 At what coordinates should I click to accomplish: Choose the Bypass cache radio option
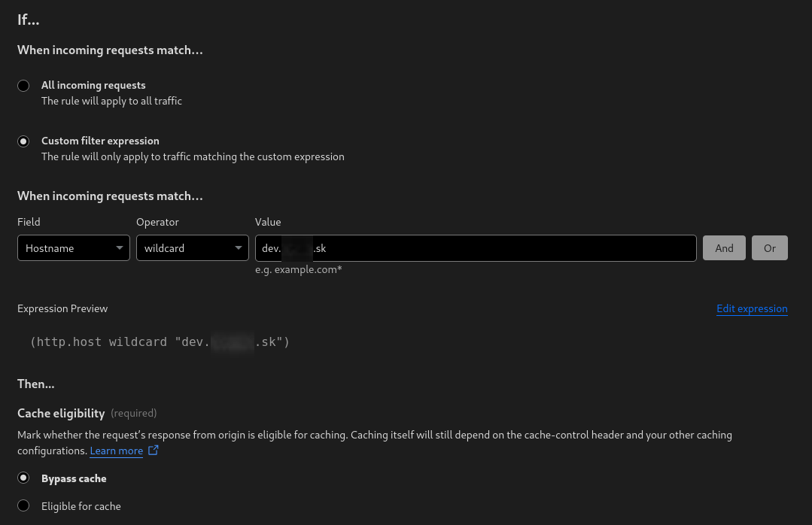click(x=24, y=478)
